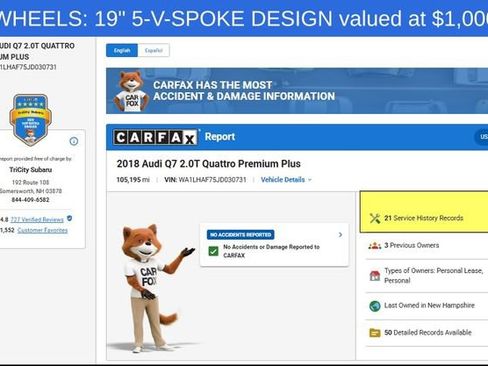Viewport: 488px width, 366px height.
Task: Open the No Accidents Reported chevron arrow
Action: pos(340,235)
